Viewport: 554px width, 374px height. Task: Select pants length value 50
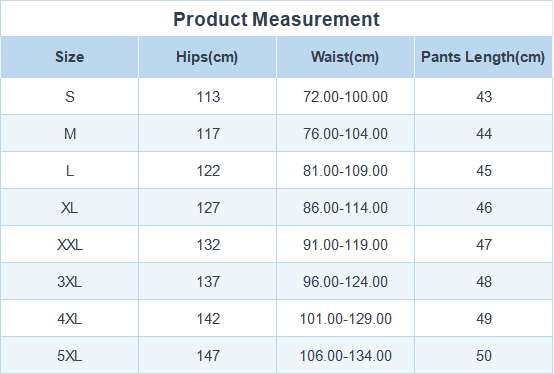(484, 356)
